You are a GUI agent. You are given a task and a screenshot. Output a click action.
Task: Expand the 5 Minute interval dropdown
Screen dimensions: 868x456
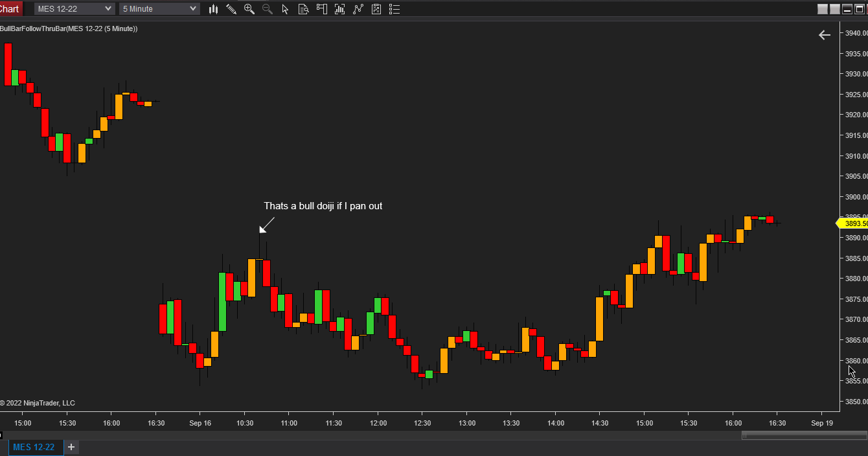[159, 9]
